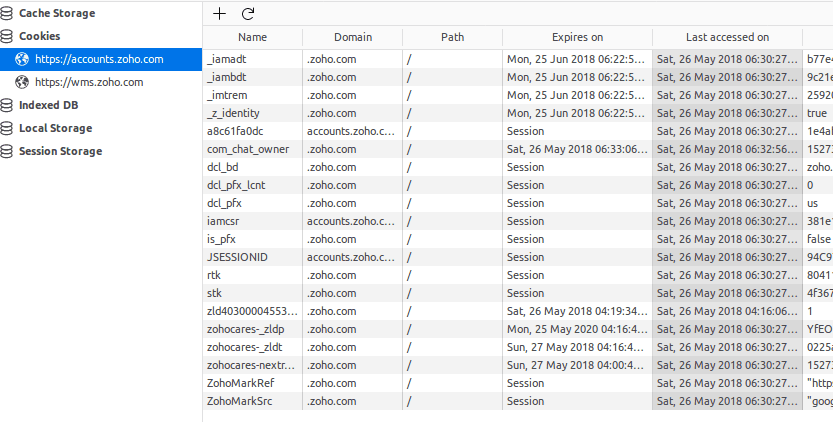The width and height of the screenshot is (833, 422).
Task: Expand the Indexed DB section
Action: pos(49,105)
